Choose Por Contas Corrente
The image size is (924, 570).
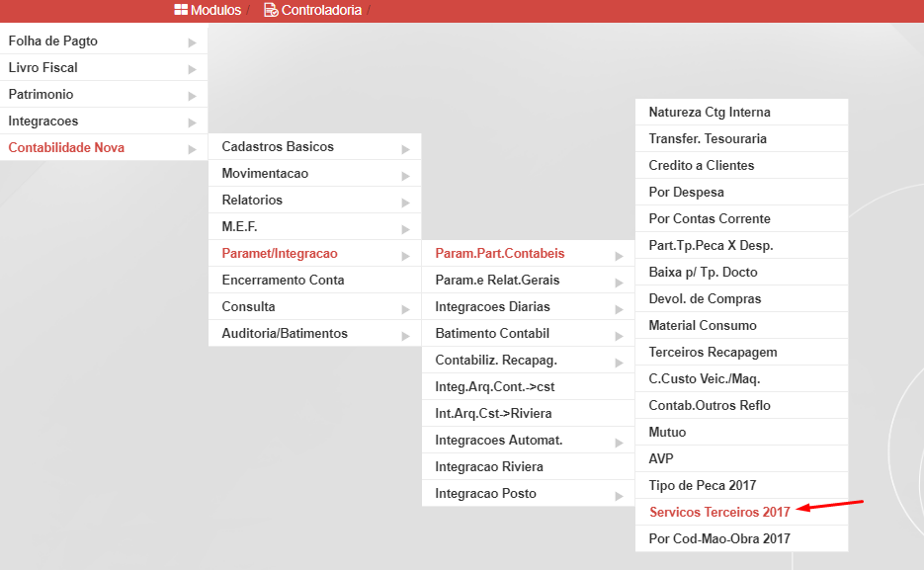(x=741, y=218)
